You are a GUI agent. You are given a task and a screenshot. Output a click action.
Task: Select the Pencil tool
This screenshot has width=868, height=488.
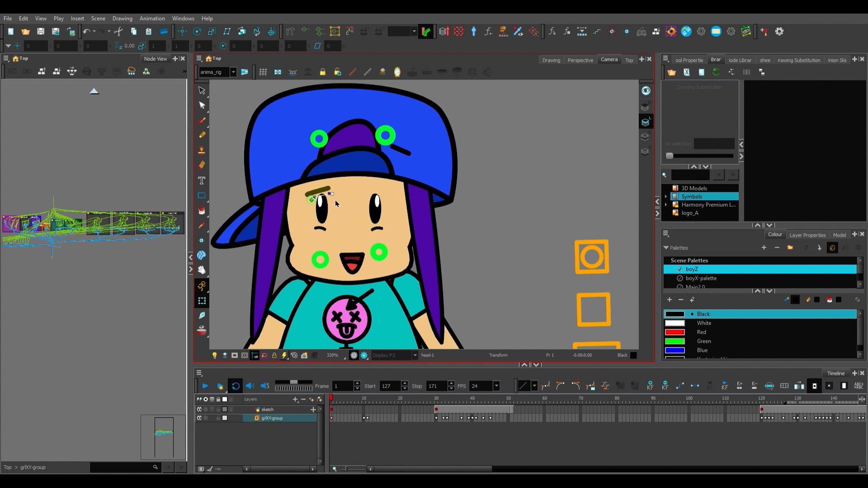pyautogui.click(x=202, y=135)
